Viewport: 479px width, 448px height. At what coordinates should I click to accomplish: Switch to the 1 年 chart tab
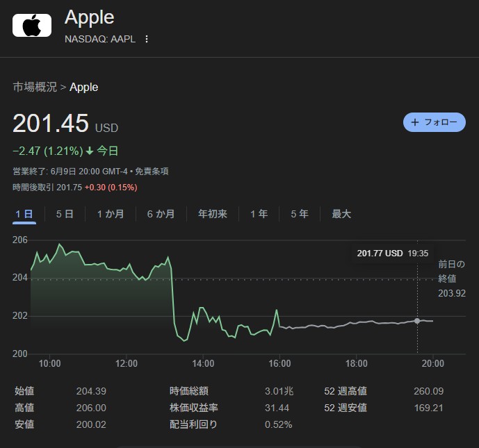pyautogui.click(x=259, y=214)
